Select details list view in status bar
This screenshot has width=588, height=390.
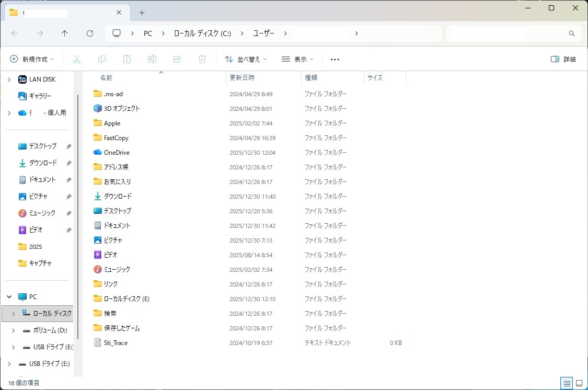coord(566,383)
